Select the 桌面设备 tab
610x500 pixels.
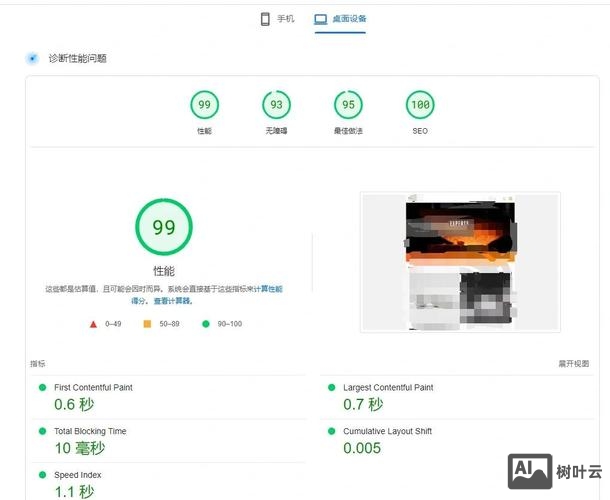340,19
